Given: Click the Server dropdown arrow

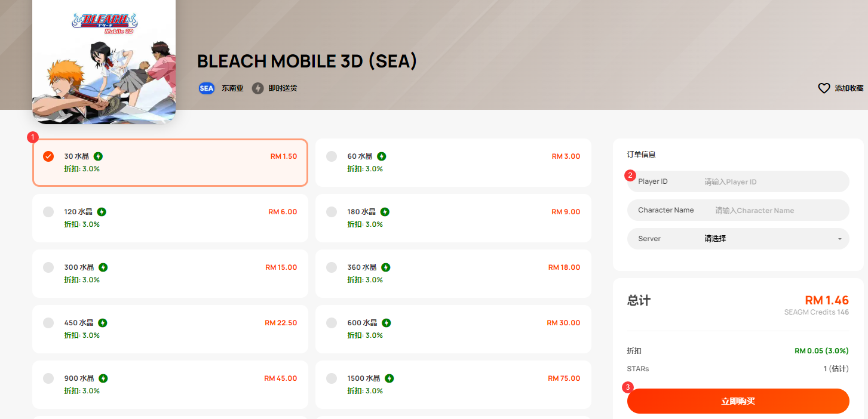Looking at the screenshot, I should [839, 239].
